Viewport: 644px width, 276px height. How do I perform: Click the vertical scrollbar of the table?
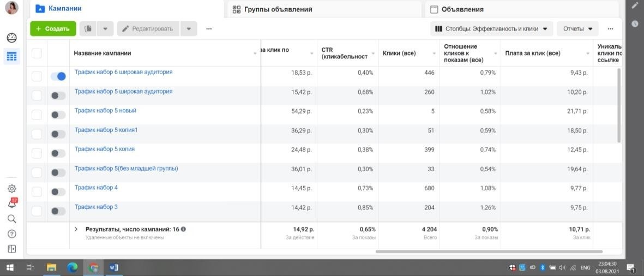[x=619, y=105]
